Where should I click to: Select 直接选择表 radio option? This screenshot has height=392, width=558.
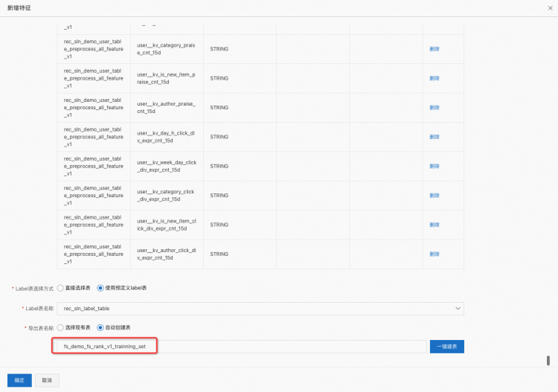pyautogui.click(x=60, y=288)
